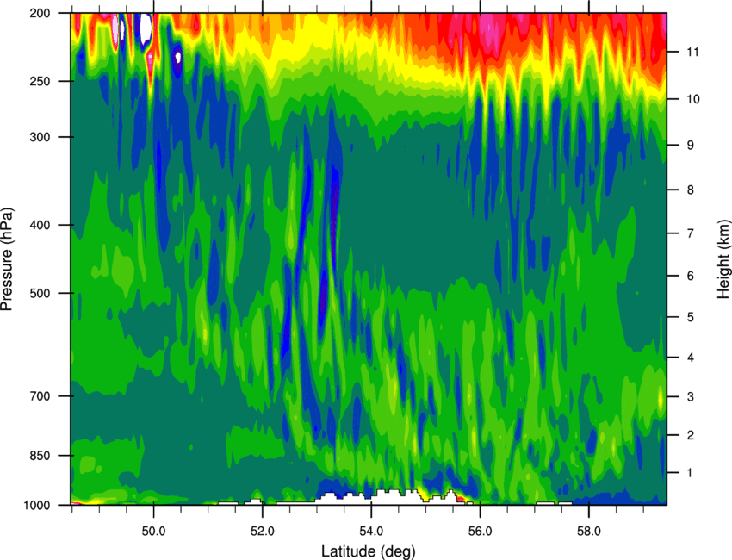Select the 300 hPa pressure label
Image resolution: width=732 pixels, height=560 pixels.
pyautogui.click(x=40, y=137)
